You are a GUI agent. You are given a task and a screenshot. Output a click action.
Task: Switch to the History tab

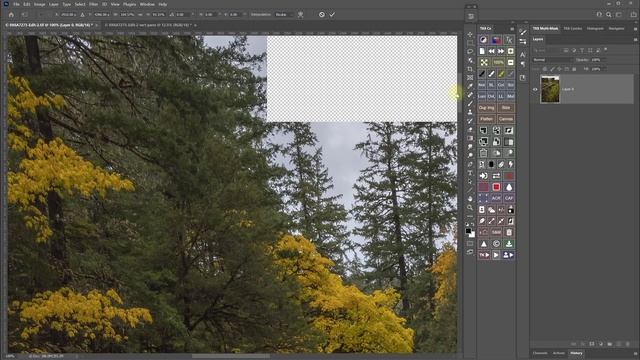tap(576, 353)
